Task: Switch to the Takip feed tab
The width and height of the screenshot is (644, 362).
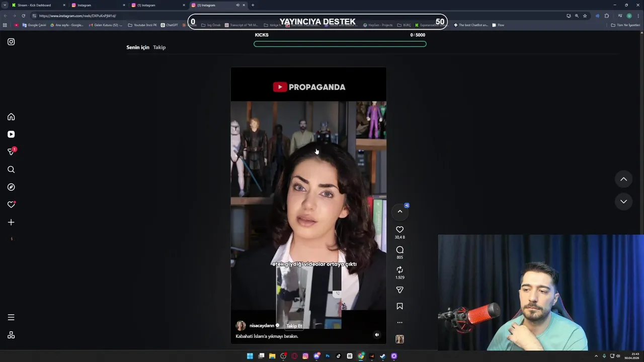Action: point(159,47)
